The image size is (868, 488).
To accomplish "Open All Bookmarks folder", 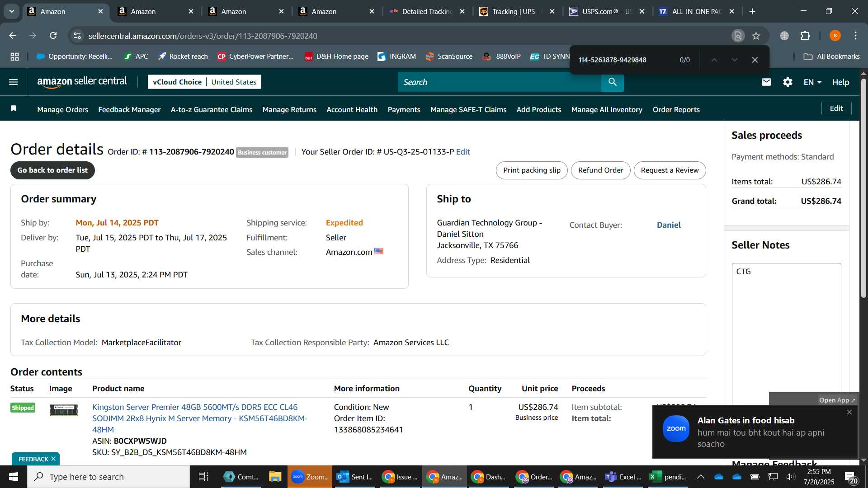I will point(831,56).
